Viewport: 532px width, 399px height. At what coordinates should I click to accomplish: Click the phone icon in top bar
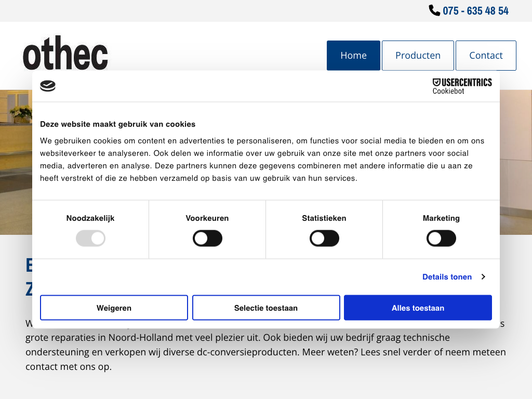tap(434, 10)
